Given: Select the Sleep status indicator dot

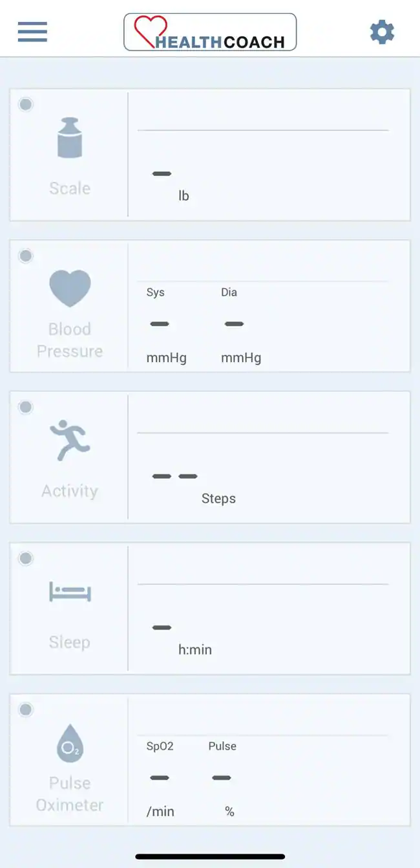Looking at the screenshot, I should pos(26,559).
